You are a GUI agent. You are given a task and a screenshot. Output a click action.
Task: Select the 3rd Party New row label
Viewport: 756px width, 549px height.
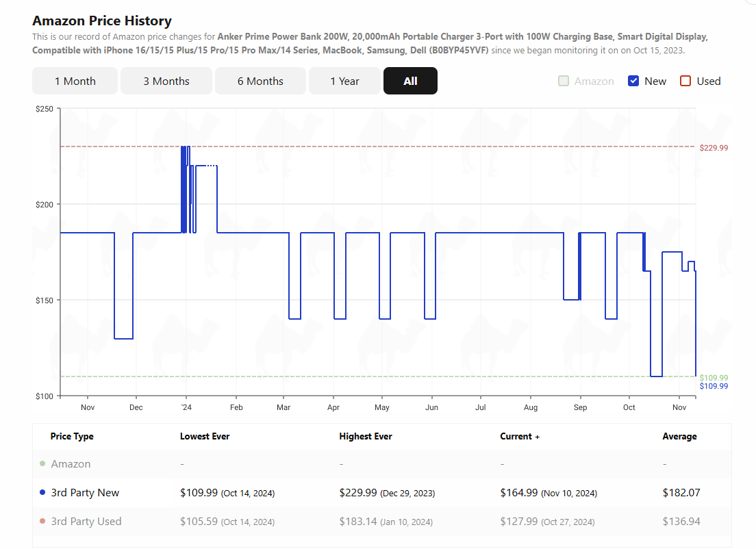[85, 493]
